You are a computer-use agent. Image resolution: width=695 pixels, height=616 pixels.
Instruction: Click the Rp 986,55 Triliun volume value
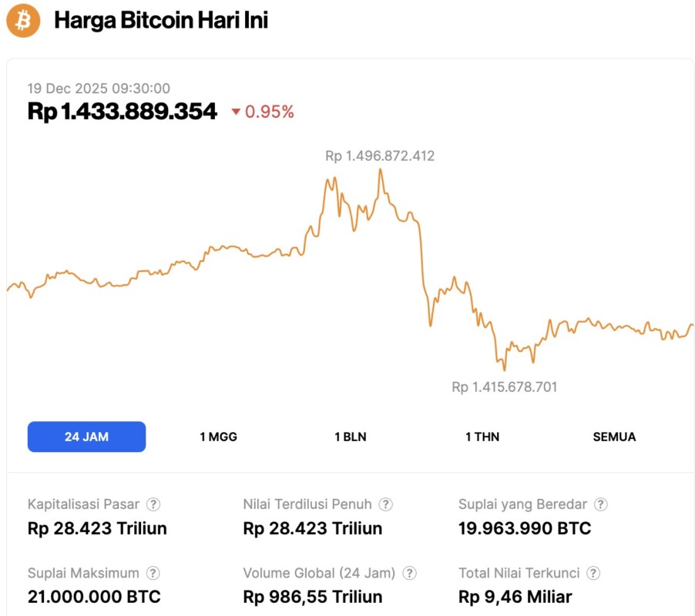coord(312,597)
